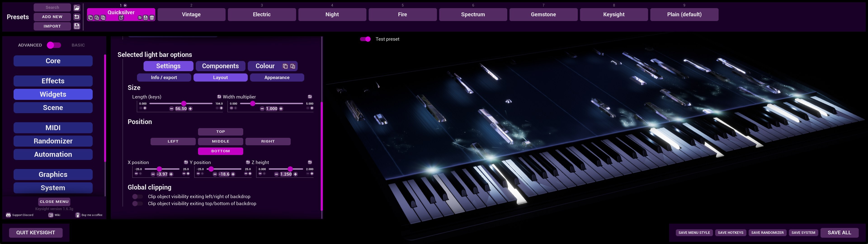Reset Z height using its revert icon

pyautogui.click(x=310, y=162)
